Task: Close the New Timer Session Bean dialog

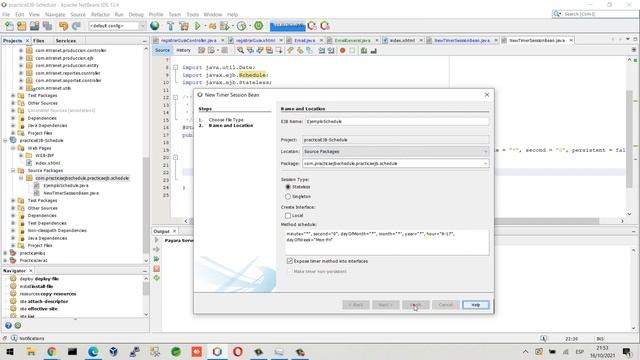Action: click(x=487, y=95)
